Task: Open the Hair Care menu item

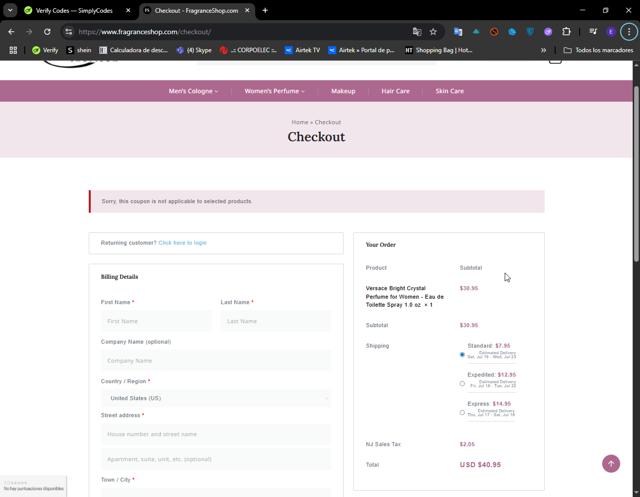Action: click(x=395, y=91)
